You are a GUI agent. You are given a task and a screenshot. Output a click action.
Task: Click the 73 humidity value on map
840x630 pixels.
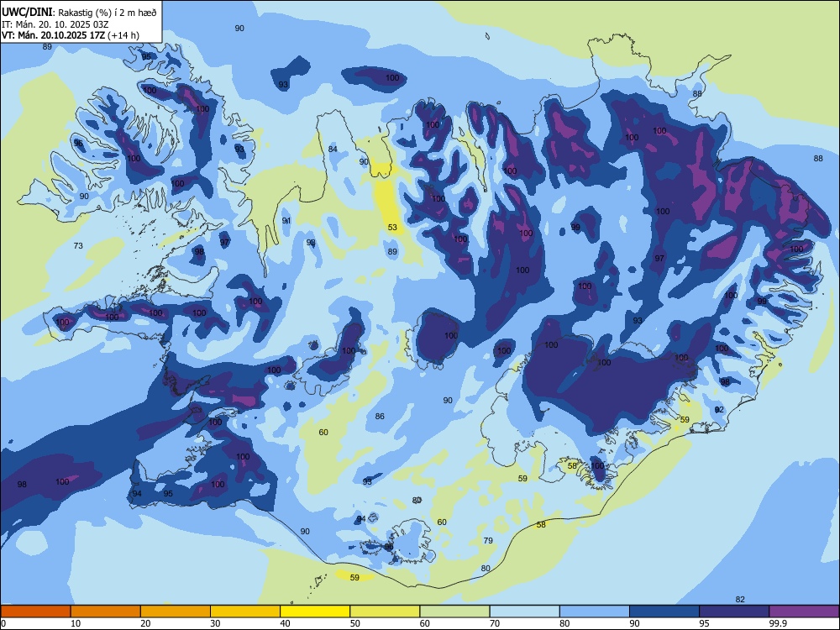point(78,245)
